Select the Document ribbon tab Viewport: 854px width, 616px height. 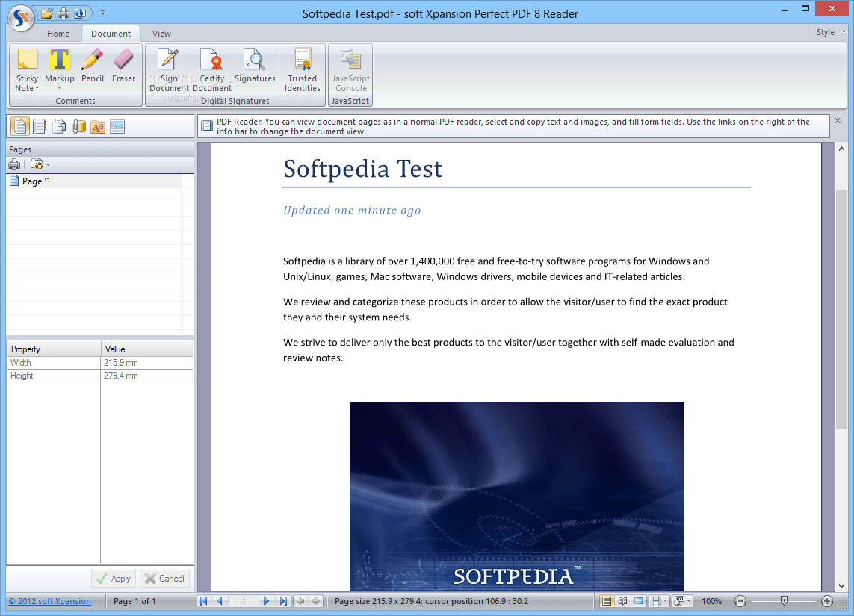coord(111,33)
